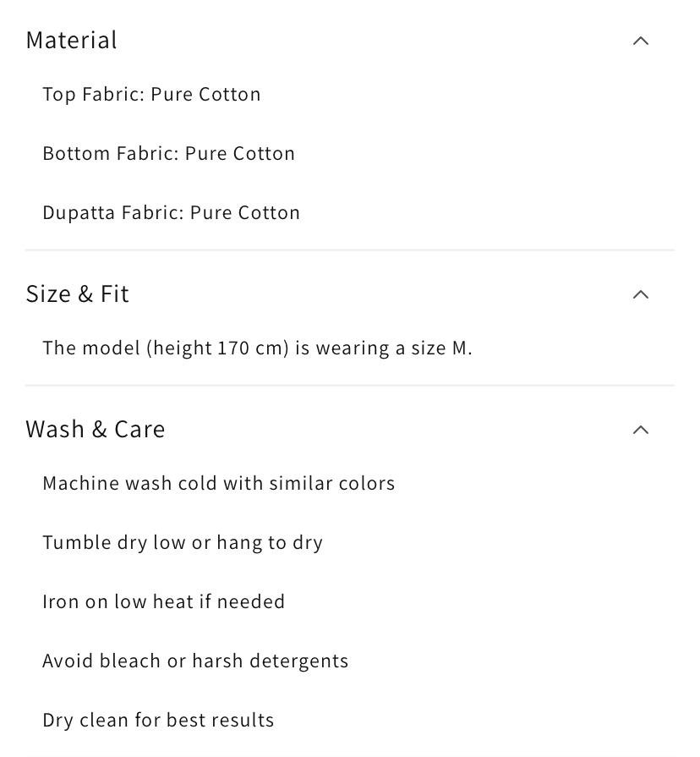Click the 'Top Fabric' label
The height and width of the screenshot is (757, 700).
click(x=92, y=94)
